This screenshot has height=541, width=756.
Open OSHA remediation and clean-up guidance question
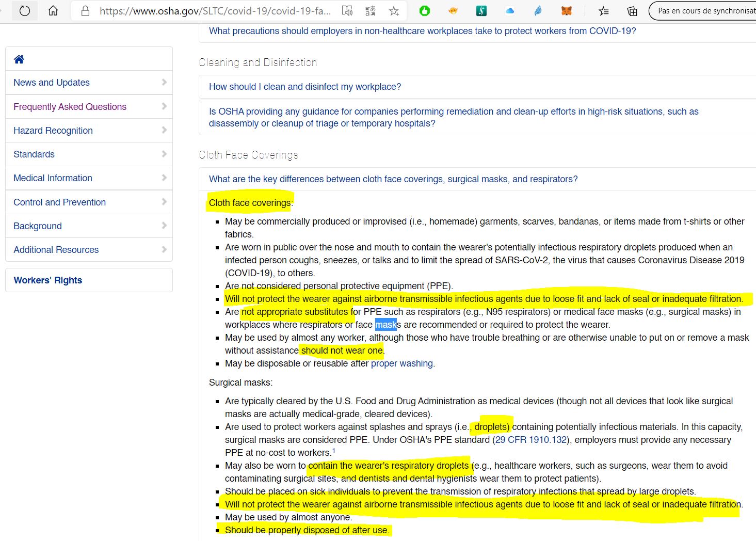click(454, 117)
